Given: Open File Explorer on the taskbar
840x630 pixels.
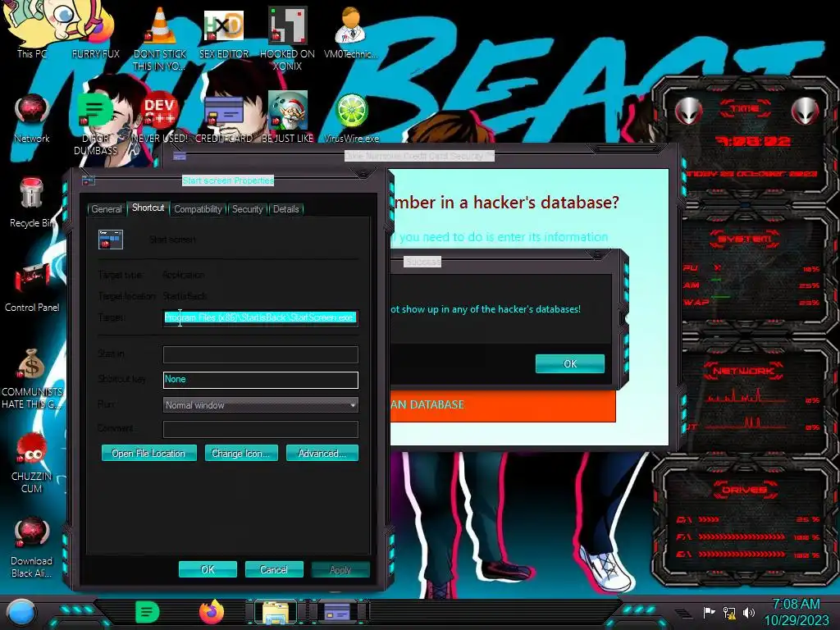Looking at the screenshot, I should coord(276,612).
